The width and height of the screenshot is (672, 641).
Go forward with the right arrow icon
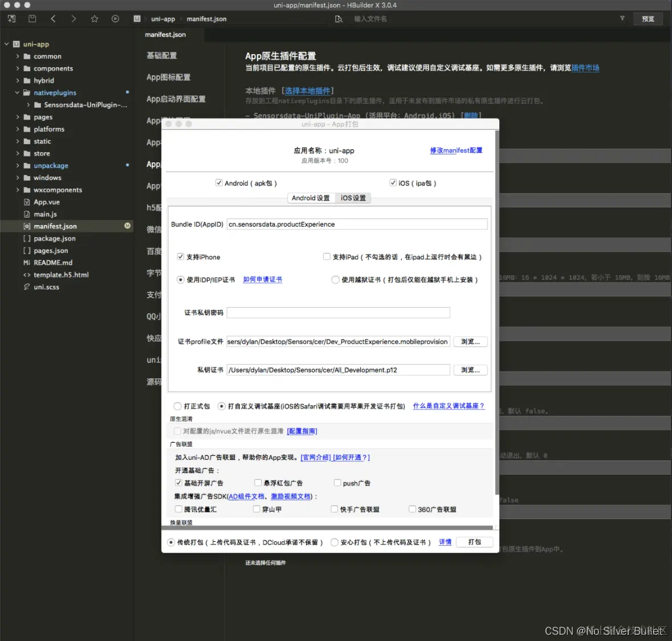74,19
